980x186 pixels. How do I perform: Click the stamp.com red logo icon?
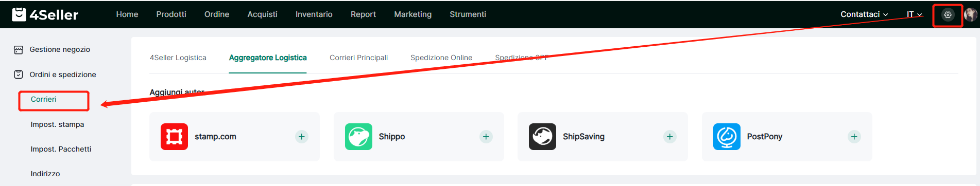click(x=174, y=137)
